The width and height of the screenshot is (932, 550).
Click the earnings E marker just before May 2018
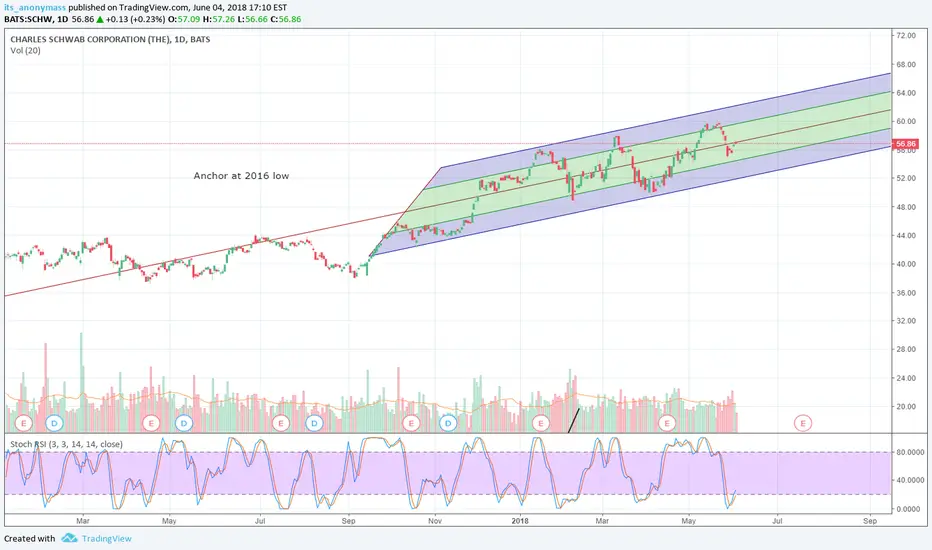pyautogui.click(x=667, y=423)
